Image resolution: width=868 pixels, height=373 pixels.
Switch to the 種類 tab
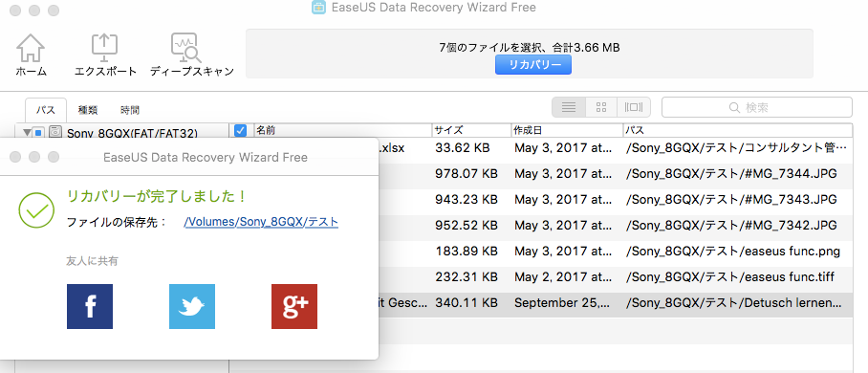pos(87,110)
